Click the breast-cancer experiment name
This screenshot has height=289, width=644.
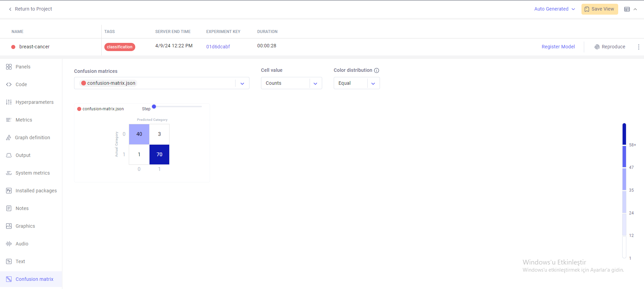pyautogui.click(x=34, y=47)
